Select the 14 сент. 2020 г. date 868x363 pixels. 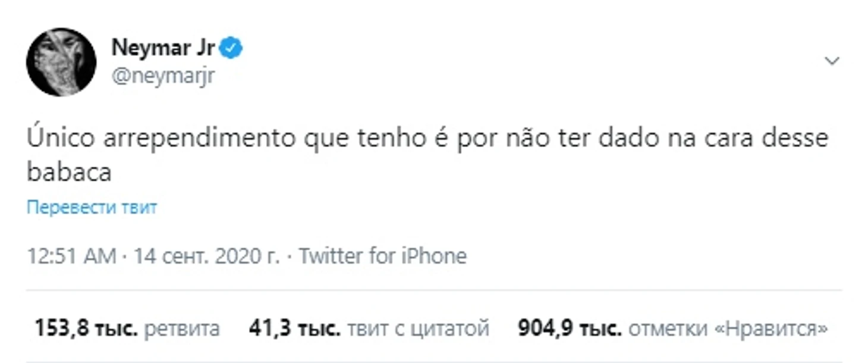206,256
